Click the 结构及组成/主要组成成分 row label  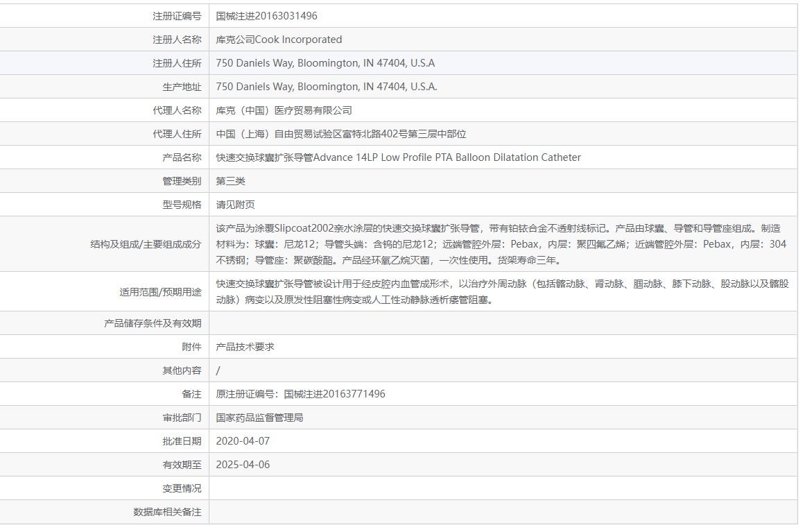click(146, 244)
